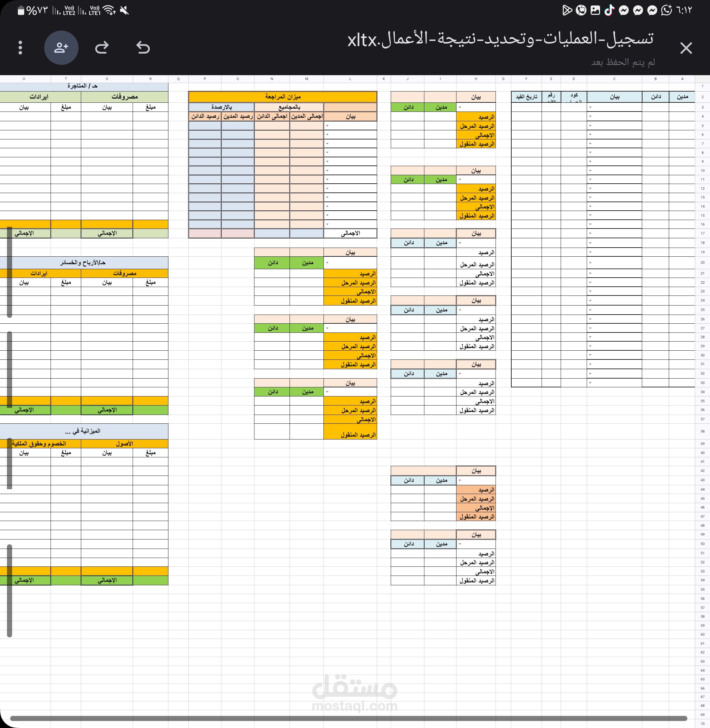Select the مدين header in column A

point(682,97)
